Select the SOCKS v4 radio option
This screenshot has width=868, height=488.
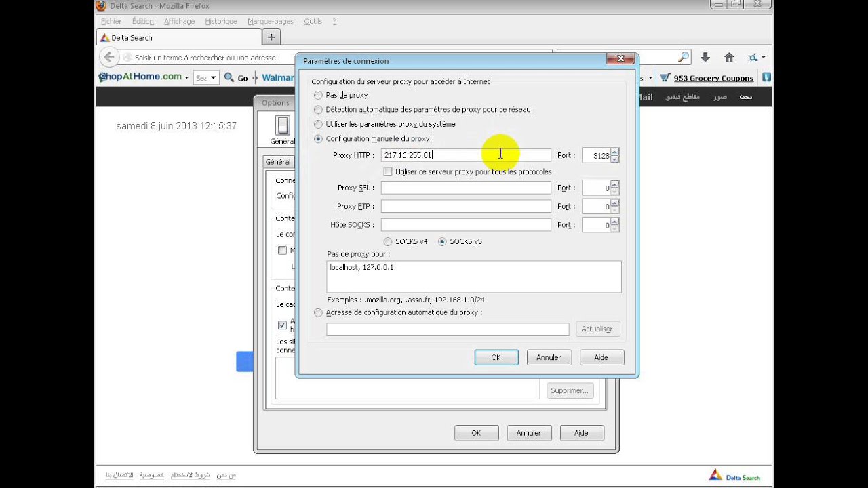(388, 241)
